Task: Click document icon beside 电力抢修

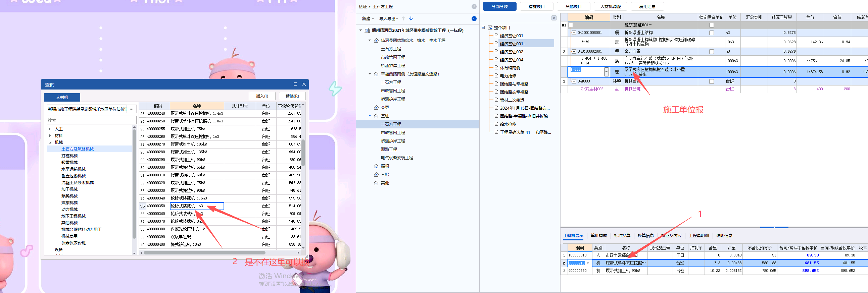Action: 496,76
